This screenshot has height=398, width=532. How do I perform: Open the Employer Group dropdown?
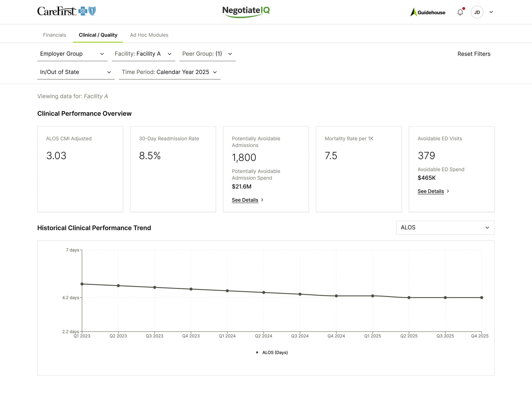pos(72,54)
